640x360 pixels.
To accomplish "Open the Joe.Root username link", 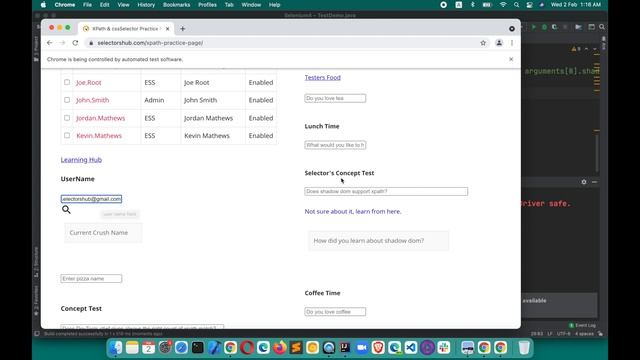I will click(89, 82).
